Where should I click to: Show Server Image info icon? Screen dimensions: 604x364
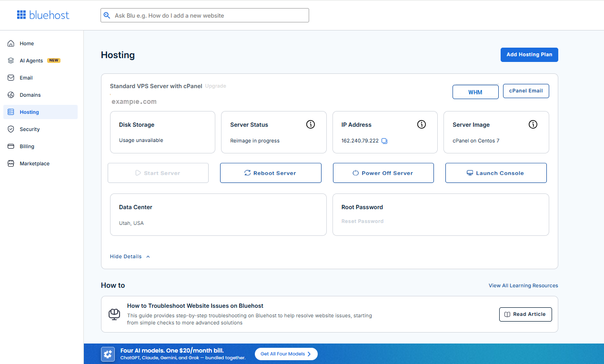pos(533,124)
